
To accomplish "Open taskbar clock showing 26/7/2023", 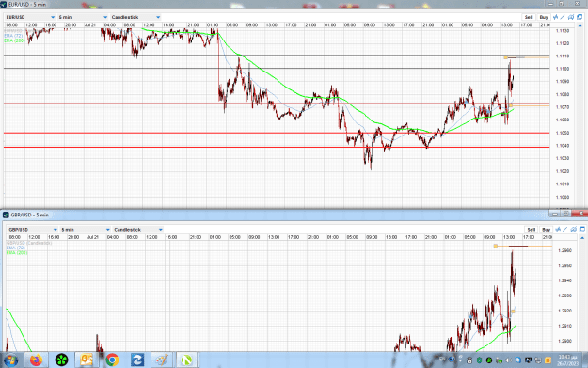I will (x=567, y=360).
